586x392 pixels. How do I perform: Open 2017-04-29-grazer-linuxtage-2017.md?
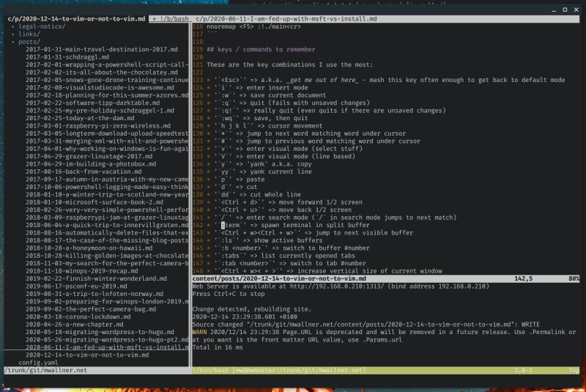click(89, 156)
